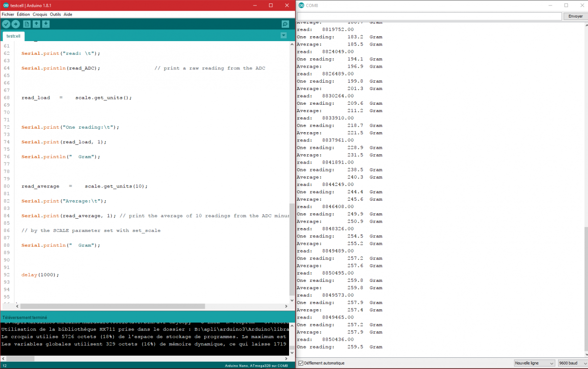Open the Aide menu
The image size is (588, 369).
[68, 14]
